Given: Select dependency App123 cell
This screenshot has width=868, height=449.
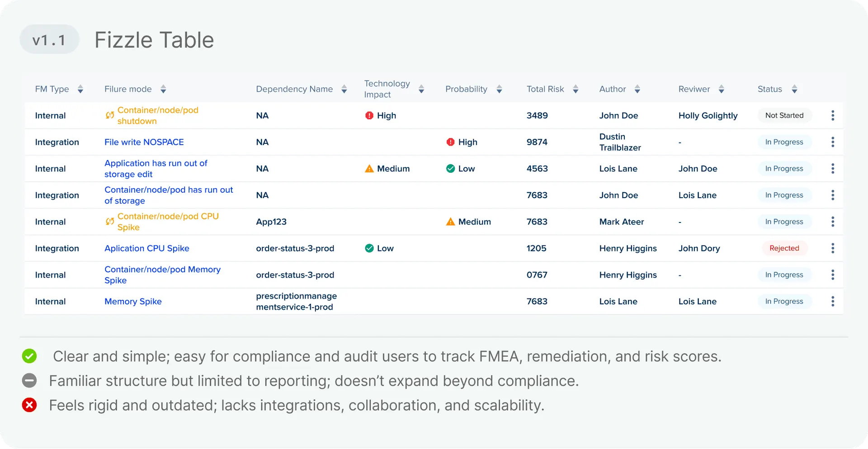Looking at the screenshot, I should [271, 222].
